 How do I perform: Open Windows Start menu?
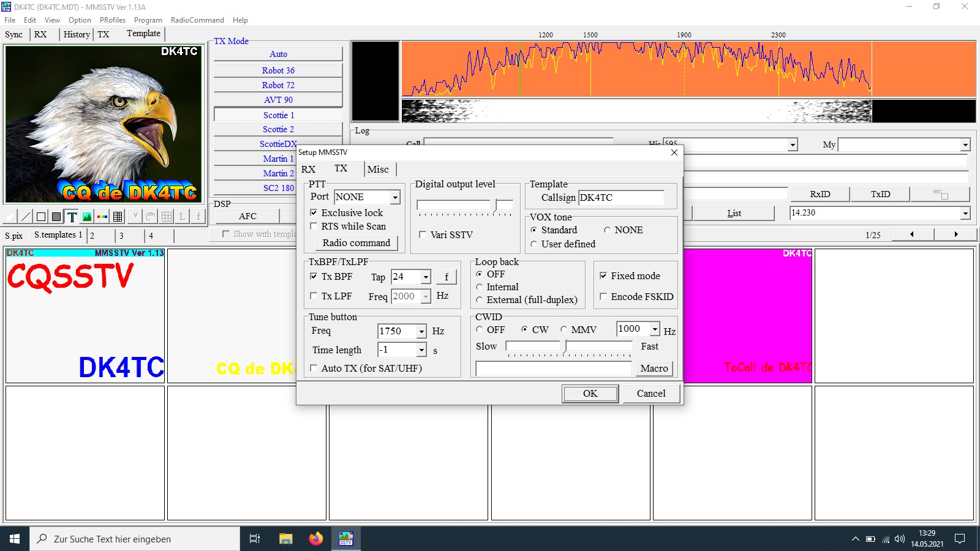click(x=15, y=539)
